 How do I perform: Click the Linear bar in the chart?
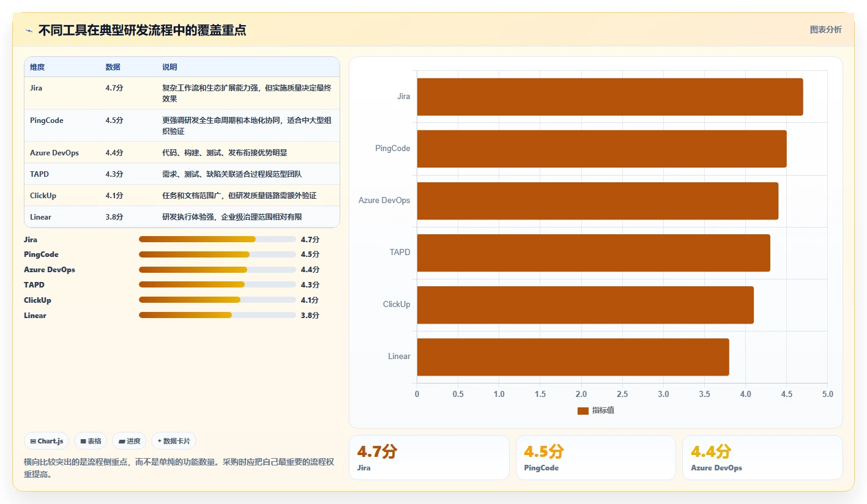pos(573,357)
